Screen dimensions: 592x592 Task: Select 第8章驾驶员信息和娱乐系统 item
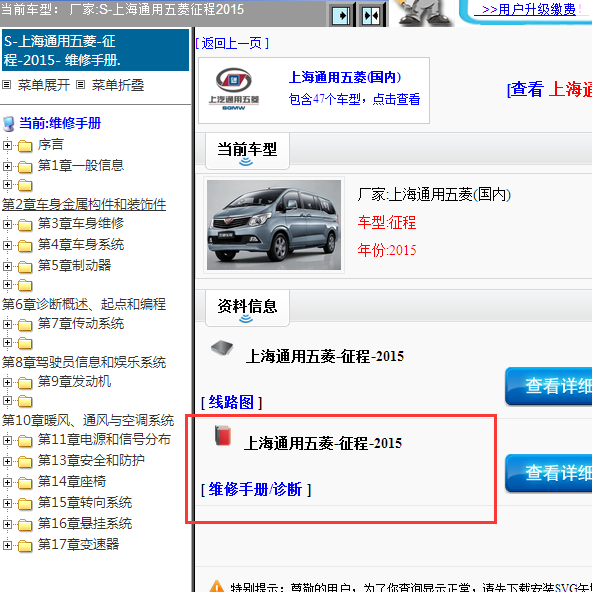[x=84, y=362]
